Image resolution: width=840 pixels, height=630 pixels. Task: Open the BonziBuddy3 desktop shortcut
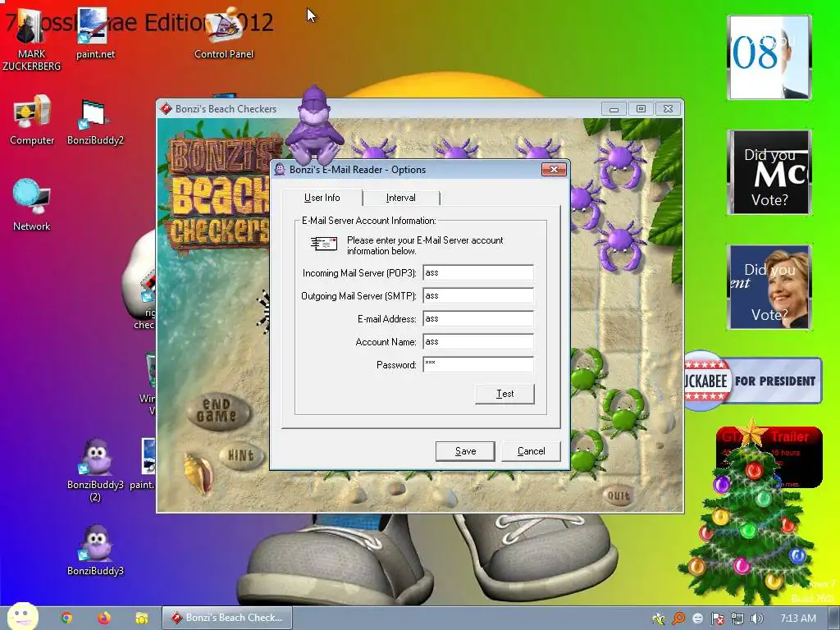[95, 550]
